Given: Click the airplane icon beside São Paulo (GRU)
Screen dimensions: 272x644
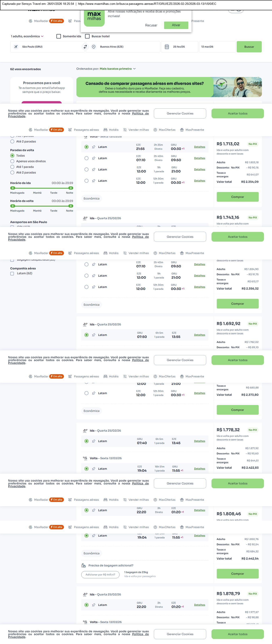Looking at the screenshot, I should [16, 47].
